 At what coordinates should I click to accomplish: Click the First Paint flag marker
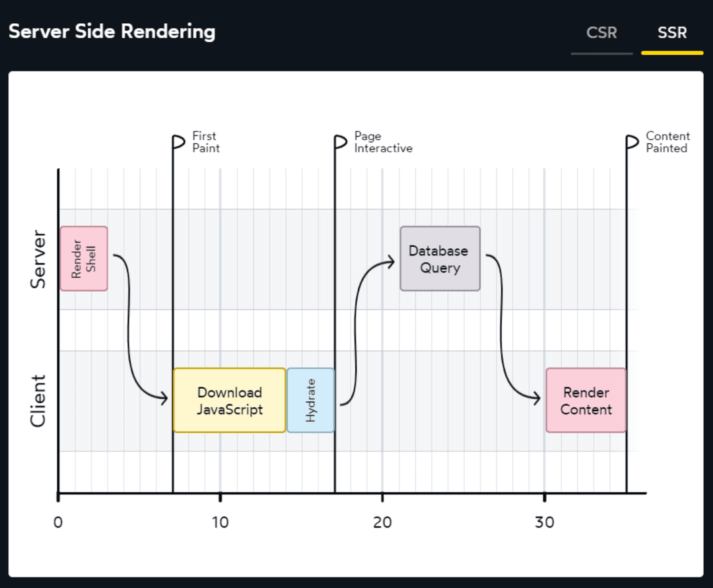click(178, 142)
